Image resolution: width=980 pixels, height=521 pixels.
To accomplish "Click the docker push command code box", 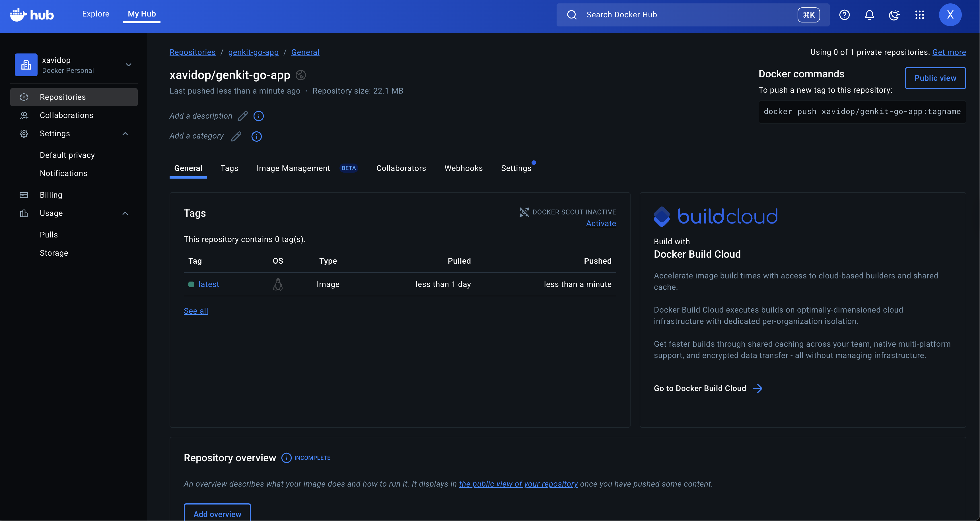I will click(x=862, y=111).
